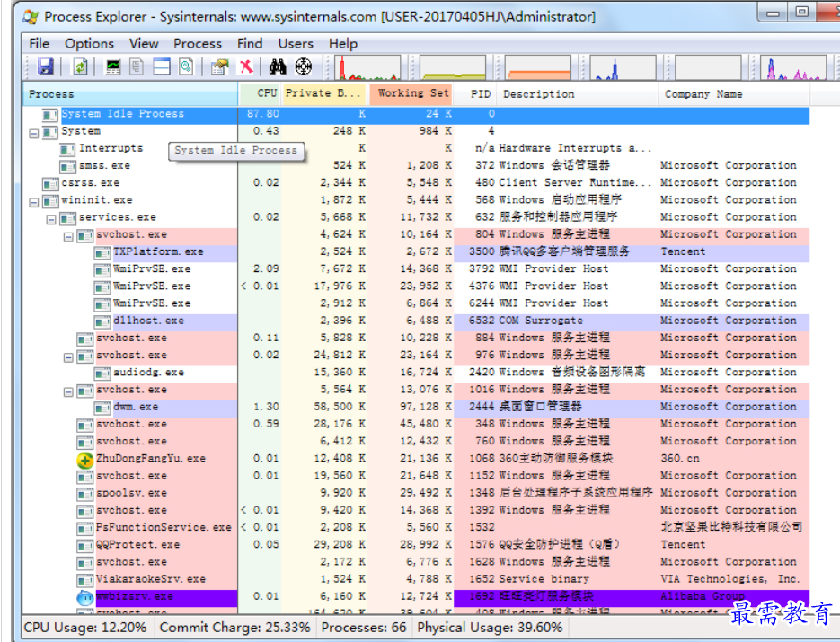Sort by the PID column header
Screen dimensions: 840x642
[475, 93]
